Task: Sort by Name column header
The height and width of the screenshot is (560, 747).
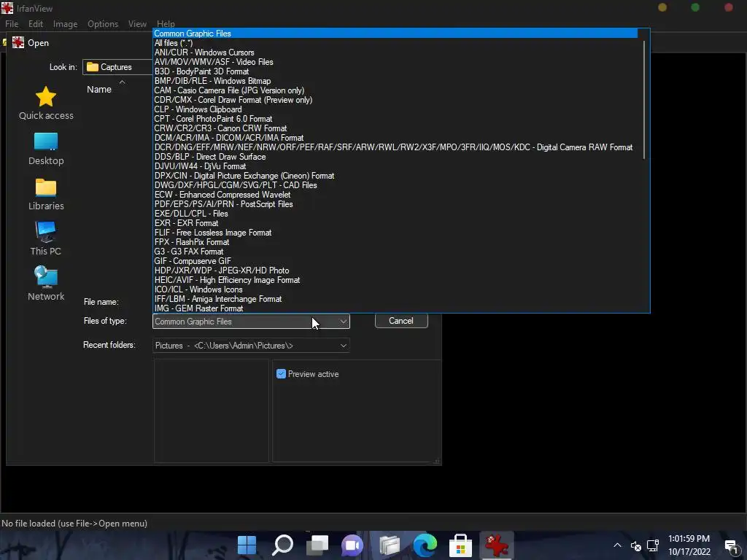Action: point(99,90)
